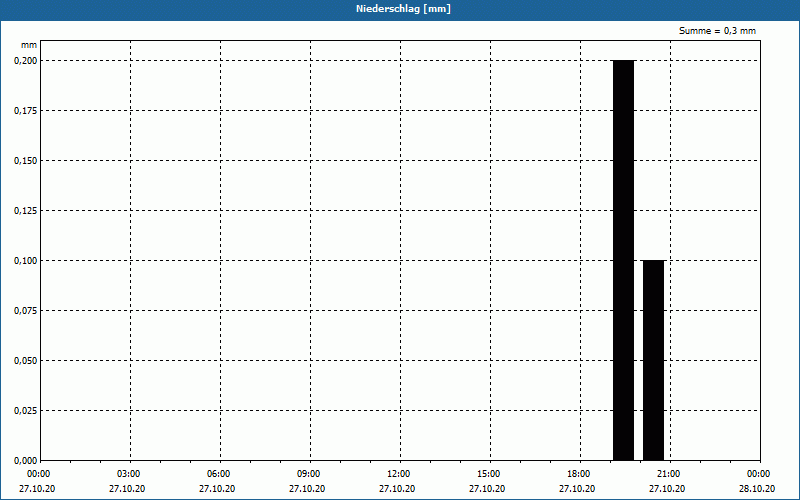
Task: Click the 0,075 y-axis value
Action: [26, 311]
